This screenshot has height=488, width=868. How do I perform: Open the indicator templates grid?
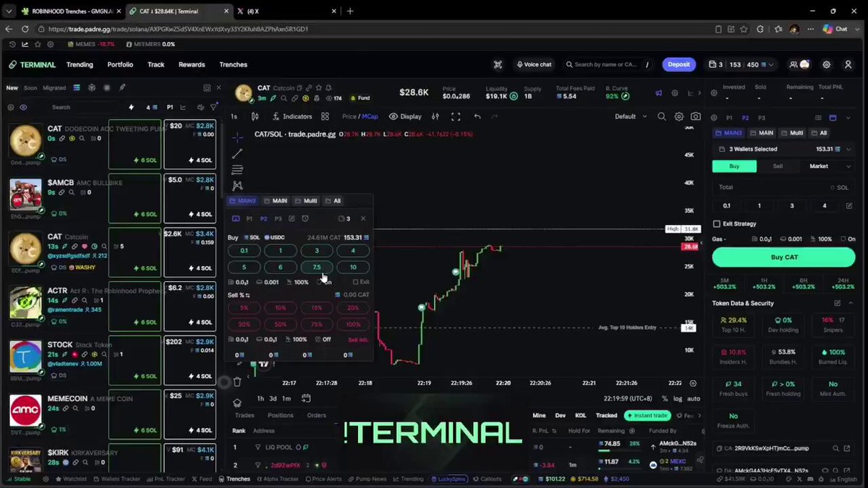tap(326, 116)
